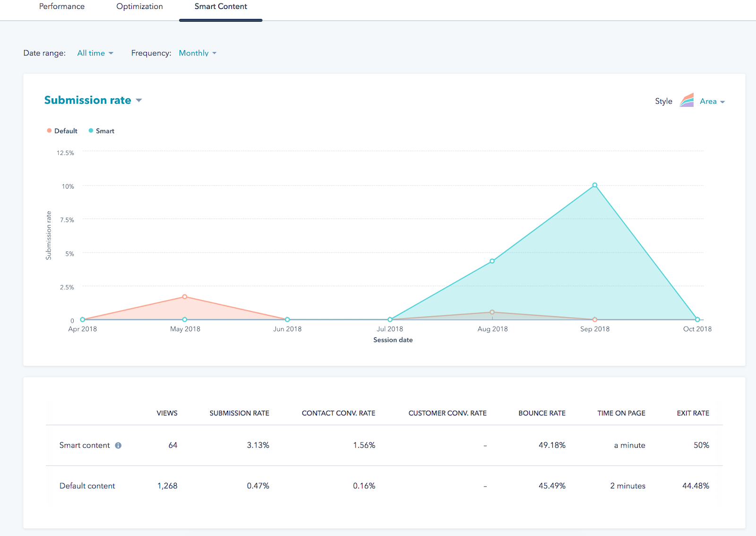Image resolution: width=756 pixels, height=536 pixels.
Task: Click the Default data point for May 2018
Action: pos(185,297)
